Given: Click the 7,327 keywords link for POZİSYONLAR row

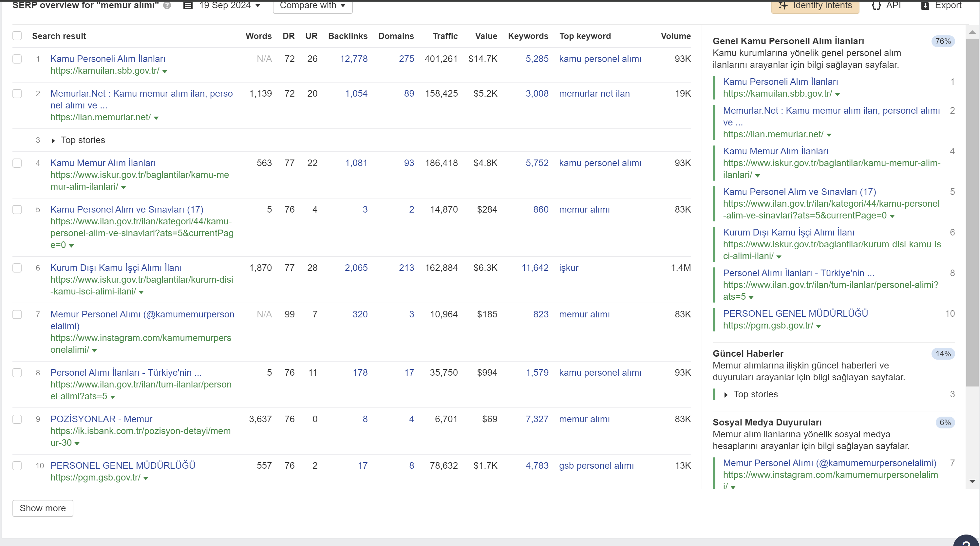Looking at the screenshot, I should click(x=537, y=419).
